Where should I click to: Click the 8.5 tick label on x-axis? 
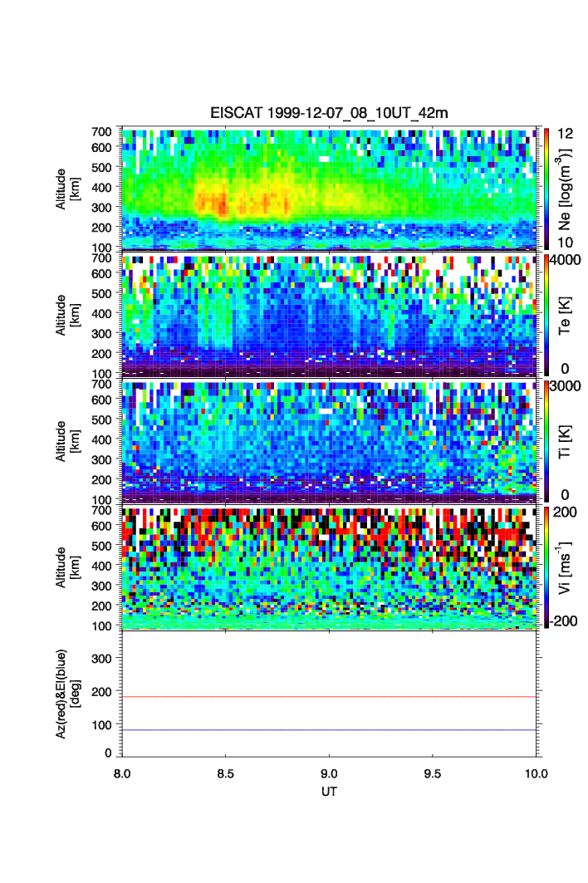[226, 773]
